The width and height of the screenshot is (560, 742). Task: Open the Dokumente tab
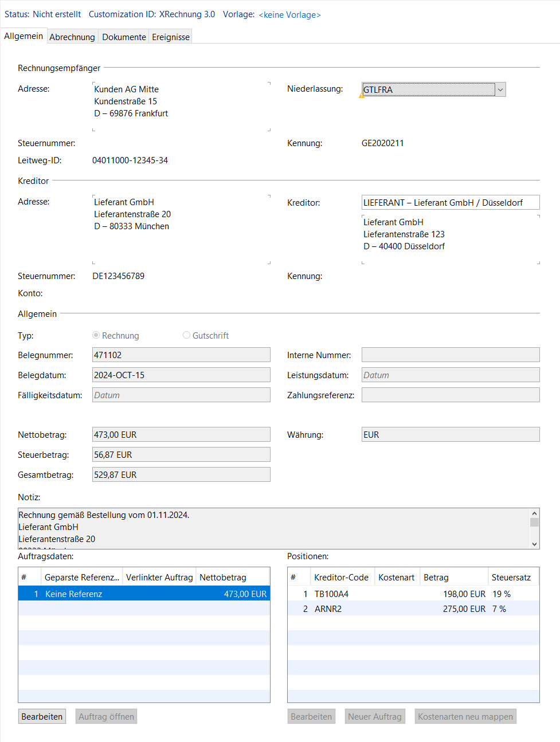tap(124, 37)
